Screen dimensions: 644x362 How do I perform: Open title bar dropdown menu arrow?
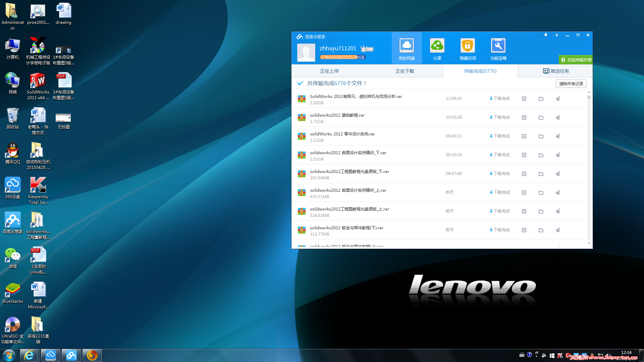[556, 35]
